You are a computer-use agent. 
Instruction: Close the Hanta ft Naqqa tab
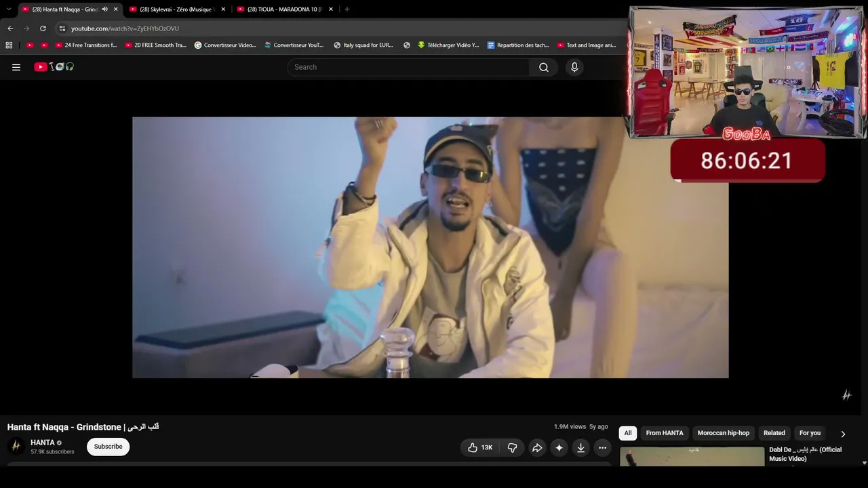tap(115, 9)
